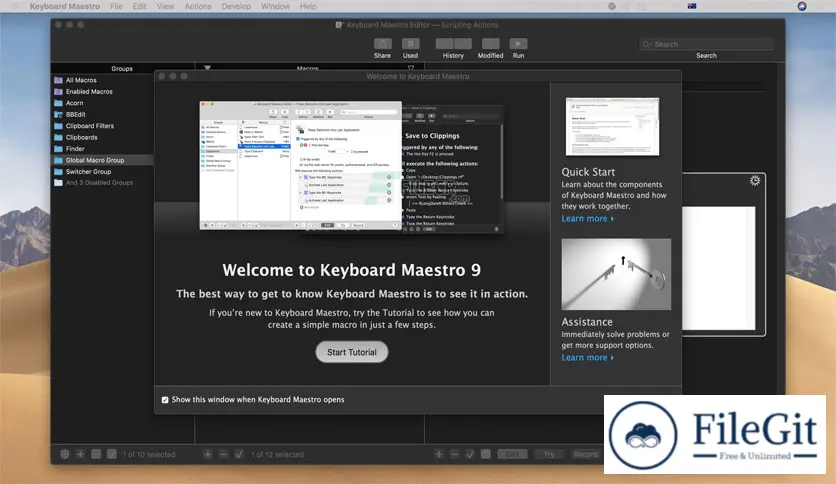Open the Edit menu
Screen dimensions: 836x484
(x=139, y=6)
